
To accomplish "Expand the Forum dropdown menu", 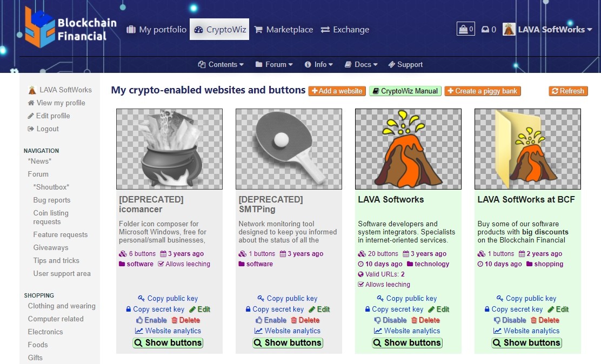I will pos(274,64).
